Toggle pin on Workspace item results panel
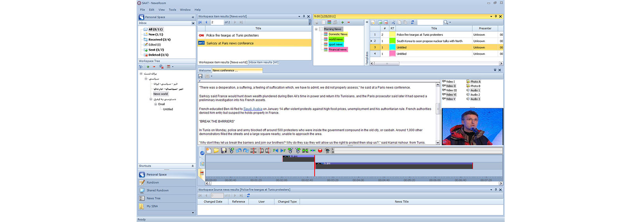The height and width of the screenshot is (222, 644). coord(304,16)
